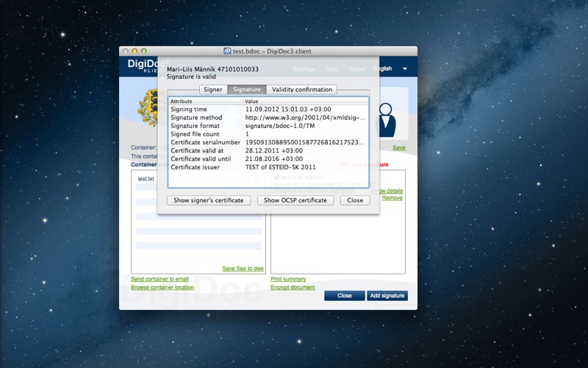Click Show signer's certificate button
The height and width of the screenshot is (368, 588).
pos(209,200)
